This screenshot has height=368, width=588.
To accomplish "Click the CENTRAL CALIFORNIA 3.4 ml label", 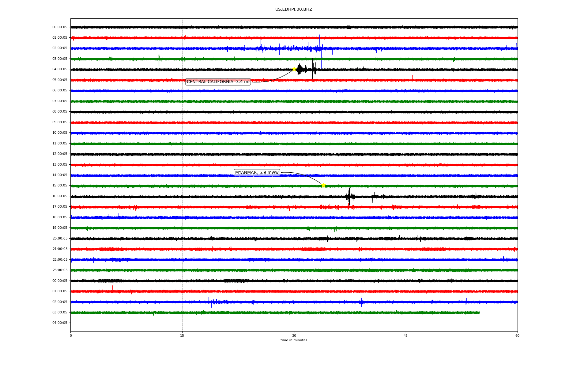I will point(218,82).
